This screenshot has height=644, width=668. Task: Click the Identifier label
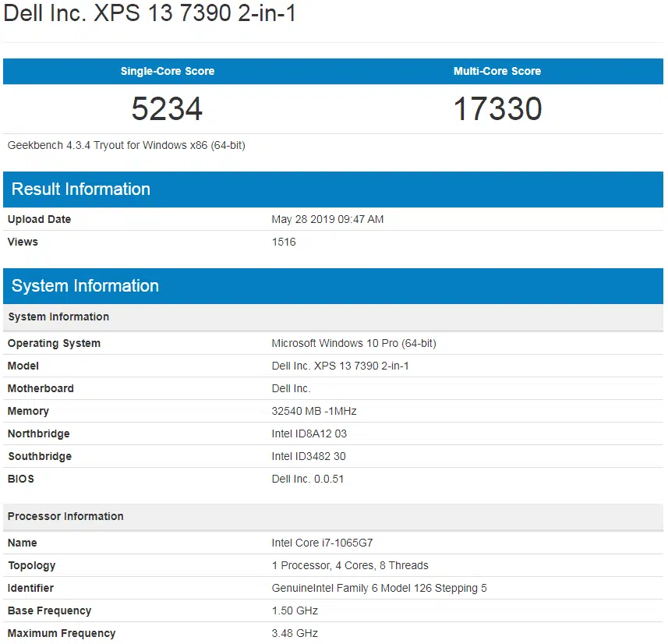pyautogui.click(x=30, y=588)
